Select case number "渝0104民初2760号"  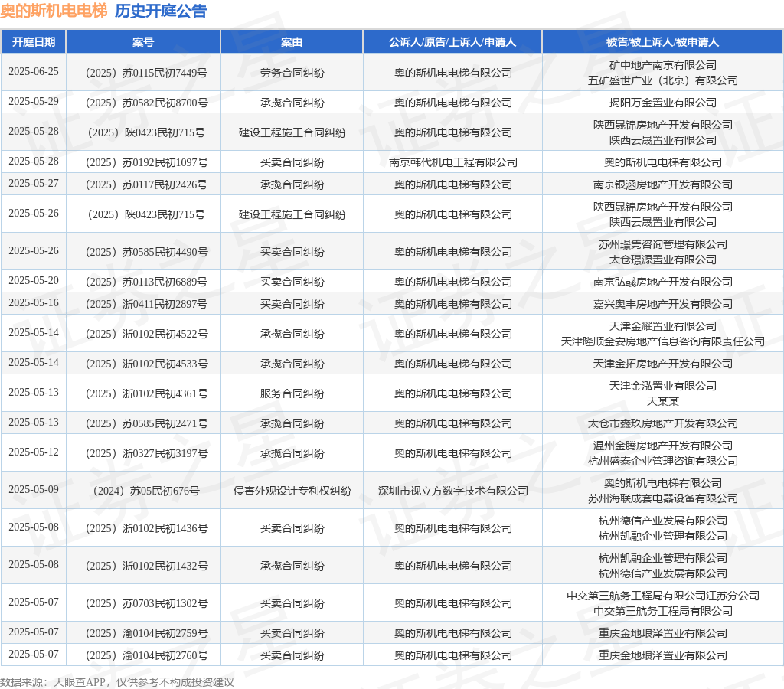pos(165,655)
